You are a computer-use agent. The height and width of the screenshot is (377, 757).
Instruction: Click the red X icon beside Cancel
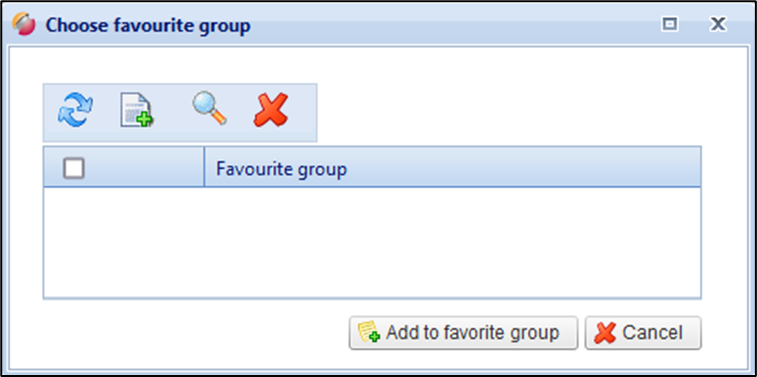click(x=605, y=333)
